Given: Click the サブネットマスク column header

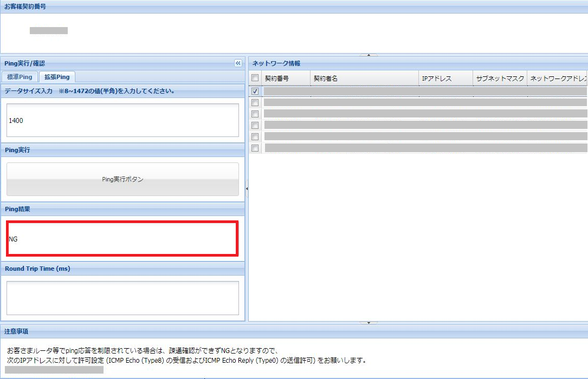Looking at the screenshot, I should (x=500, y=79).
